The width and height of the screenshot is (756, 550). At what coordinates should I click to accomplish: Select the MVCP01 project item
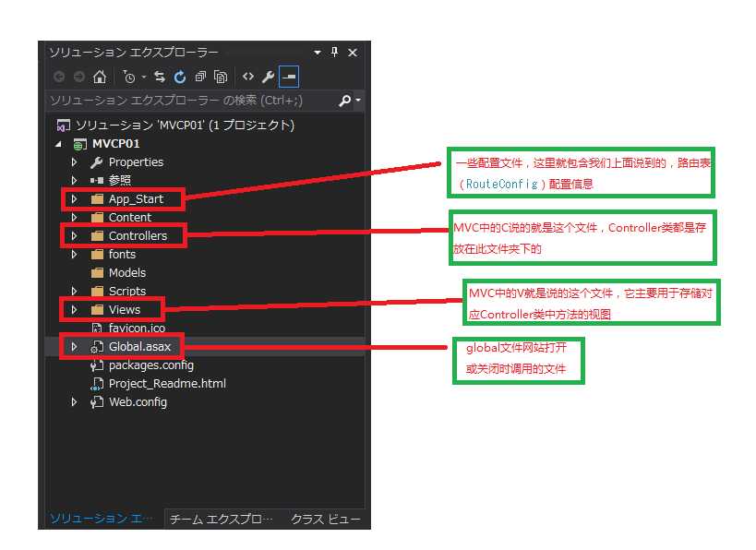pyautogui.click(x=115, y=144)
